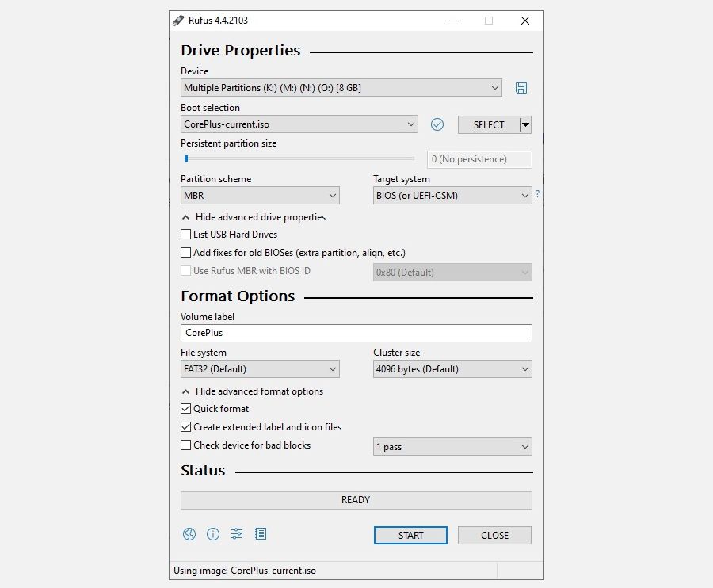Image resolution: width=713 pixels, height=588 pixels.
Task: Collapse advanced drive properties
Action: point(254,217)
